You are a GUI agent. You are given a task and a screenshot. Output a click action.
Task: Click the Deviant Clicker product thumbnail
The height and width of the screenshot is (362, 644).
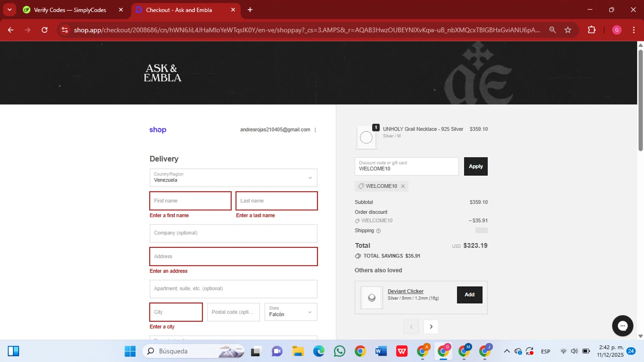coord(372,298)
